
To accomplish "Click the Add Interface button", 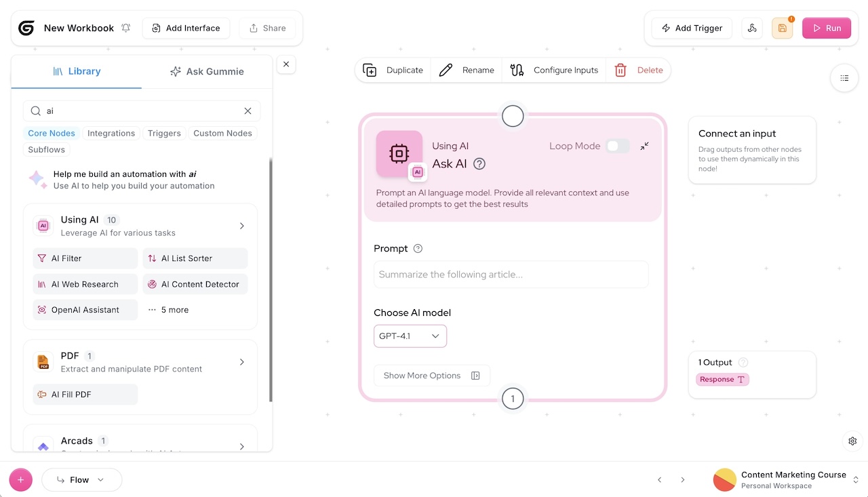I will coord(186,28).
